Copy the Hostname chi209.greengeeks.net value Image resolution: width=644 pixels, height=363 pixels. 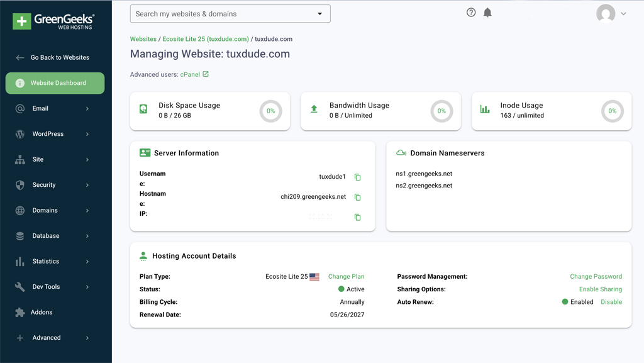357,197
